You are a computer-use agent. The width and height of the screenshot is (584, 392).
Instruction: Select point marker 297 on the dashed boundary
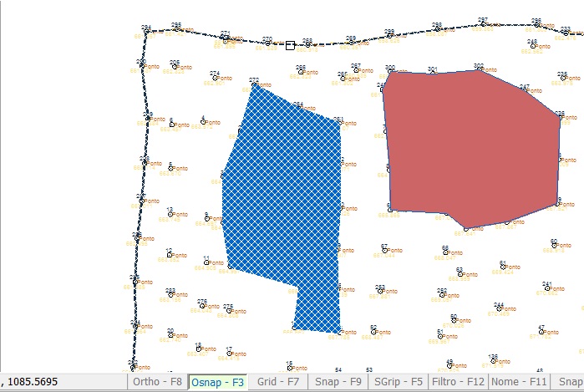click(x=483, y=24)
